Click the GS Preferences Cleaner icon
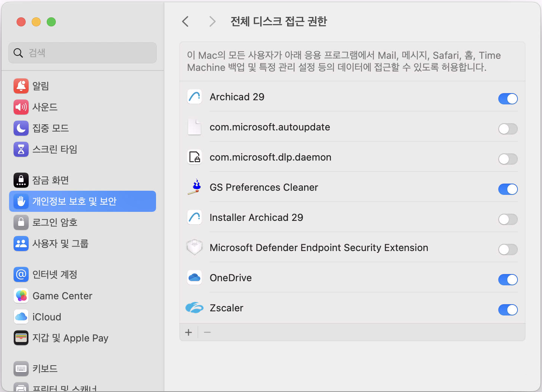This screenshot has width=542, height=392. (x=194, y=187)
